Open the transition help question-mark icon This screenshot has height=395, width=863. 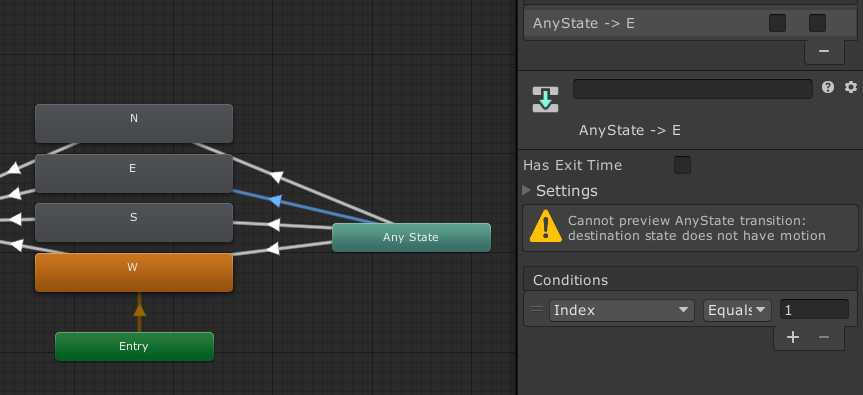pos(828,87)
